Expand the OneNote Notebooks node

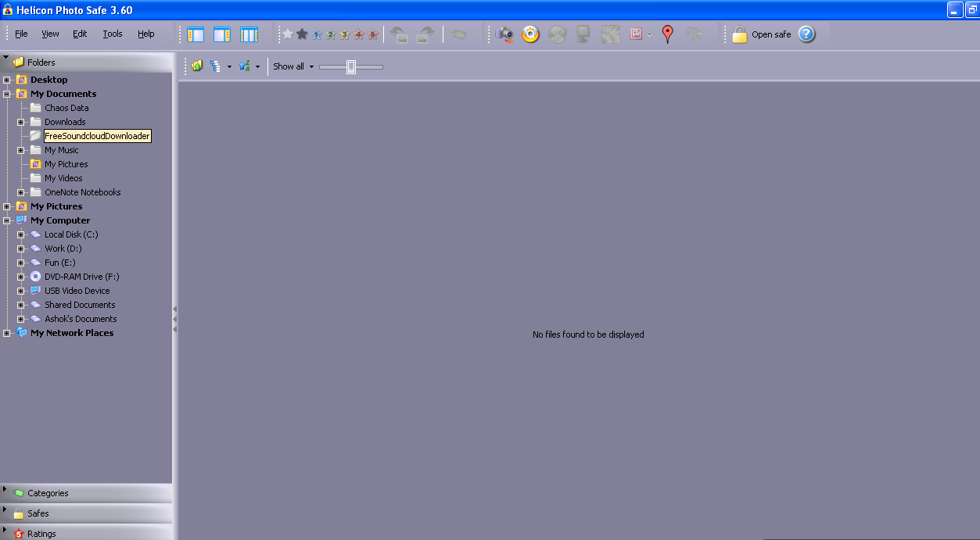(21, 192)
